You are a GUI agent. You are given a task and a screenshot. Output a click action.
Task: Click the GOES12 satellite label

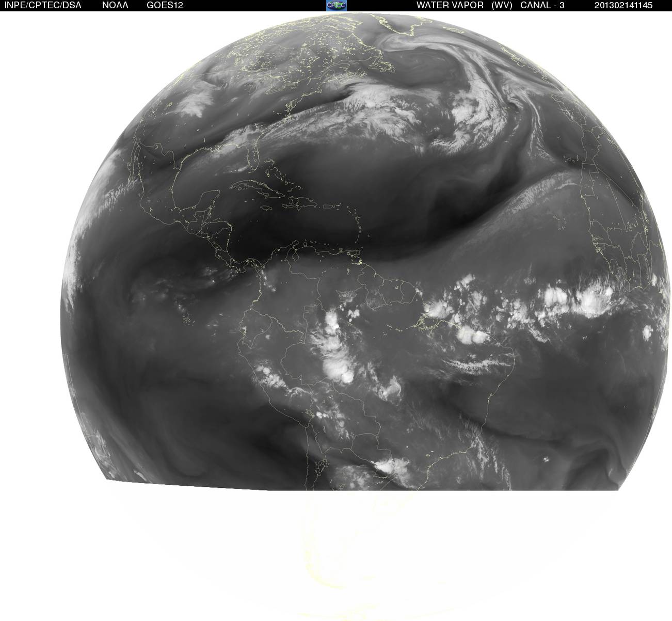pyautogui.click(x=165, y=5)
